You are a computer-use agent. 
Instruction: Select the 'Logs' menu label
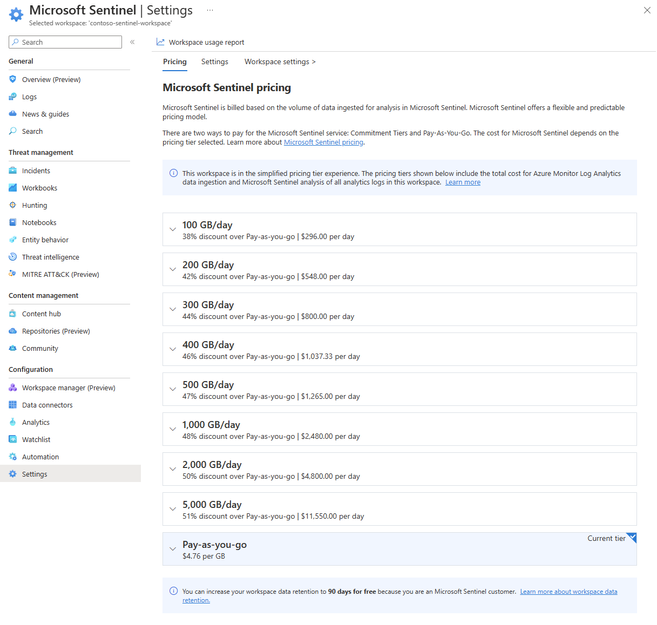coord(29,97)
